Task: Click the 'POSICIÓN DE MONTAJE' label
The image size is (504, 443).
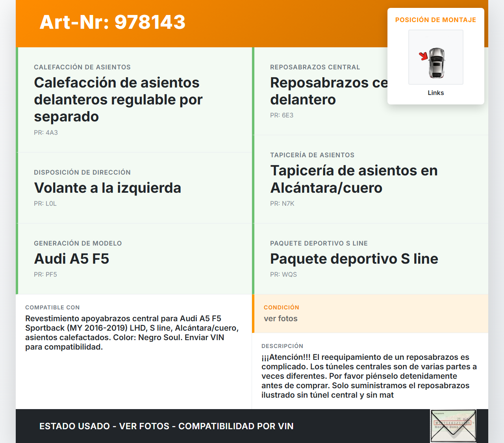Action: pyautogui.click(x=436, y=20)
